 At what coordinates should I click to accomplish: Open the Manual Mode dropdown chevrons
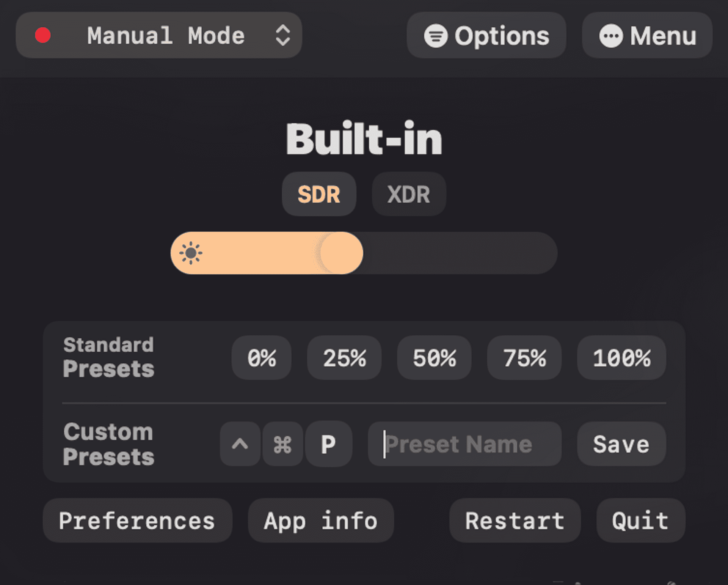[283, 35]
